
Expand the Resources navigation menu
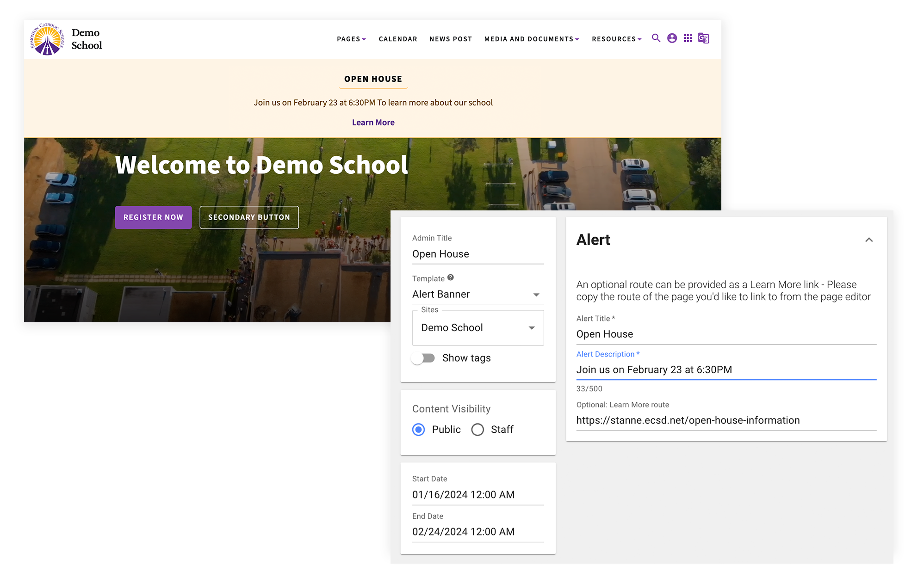616,39
